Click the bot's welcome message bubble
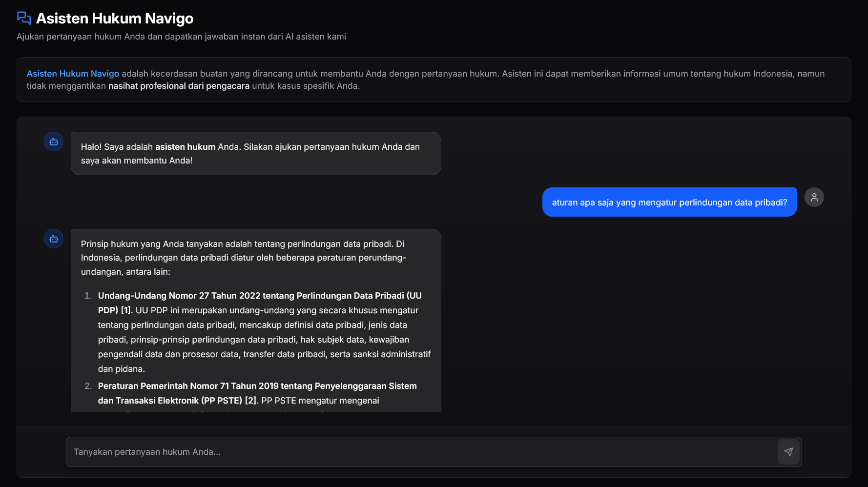The height and width of the screenshot is (487, 868). point(256,153)
